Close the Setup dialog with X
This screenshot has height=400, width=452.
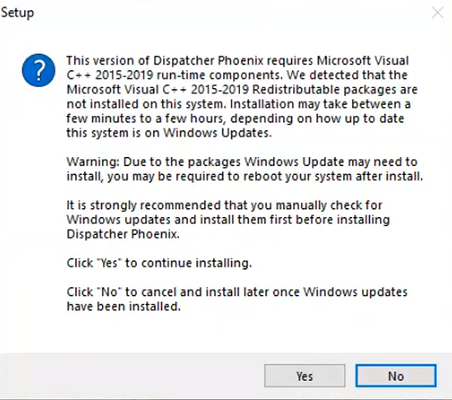pyautogui.click(x=437, y=13)
